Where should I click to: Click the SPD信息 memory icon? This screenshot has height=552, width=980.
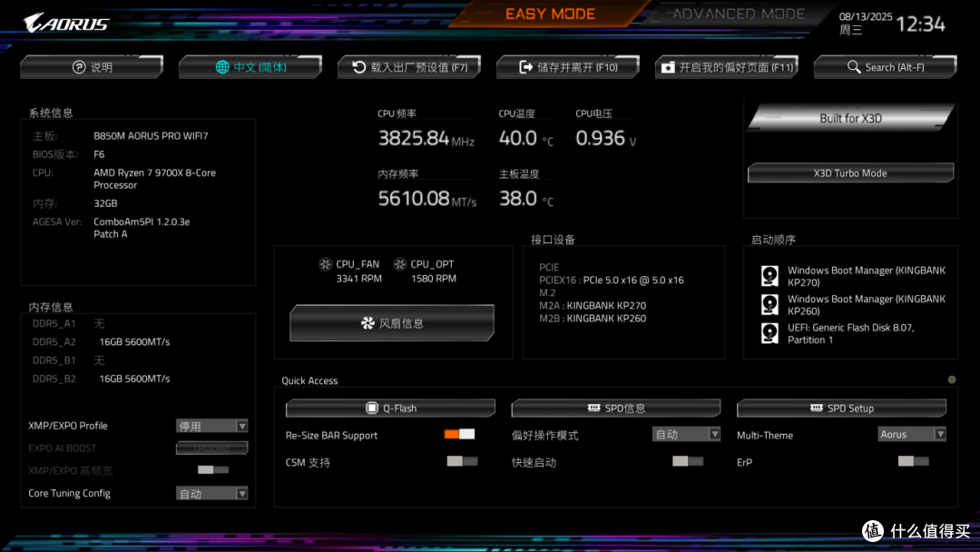click(x=593, y=408)
